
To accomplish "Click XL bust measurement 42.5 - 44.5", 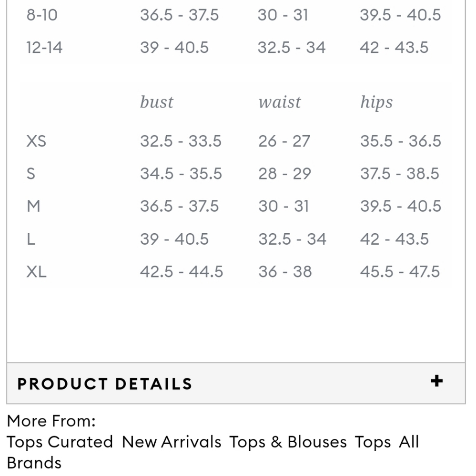I will [182, 271].
